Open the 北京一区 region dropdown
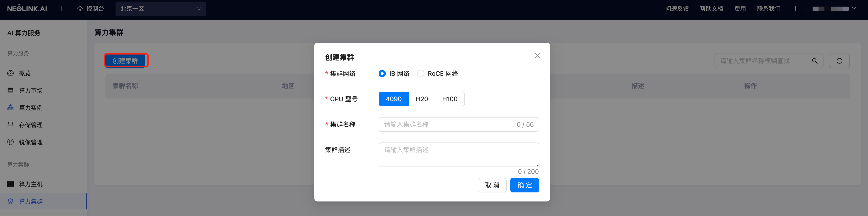Viewport: 868px width, 216px height. point(161,8)
